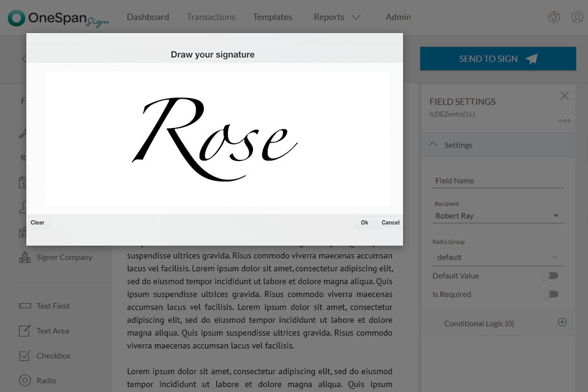Image resolution: width=588 pixels, height=392 pixels.
Task: Select the Text Field icon
Action: [x=24, y=306]
